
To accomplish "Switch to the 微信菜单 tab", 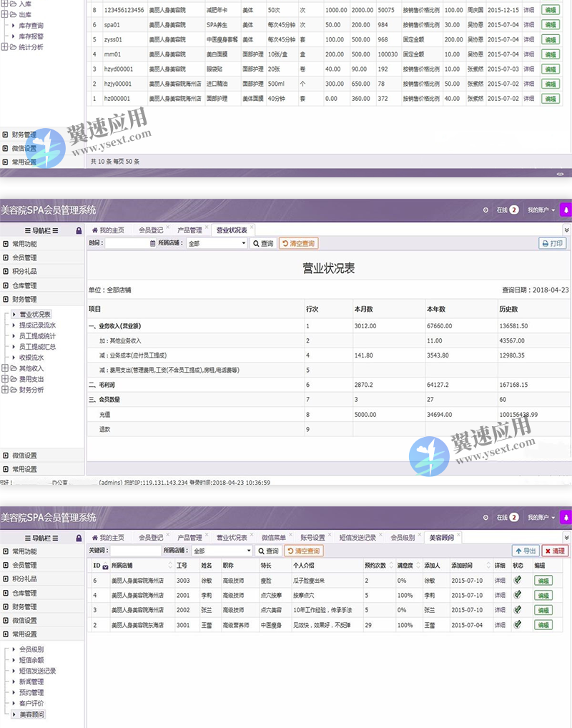I will 273,538.
